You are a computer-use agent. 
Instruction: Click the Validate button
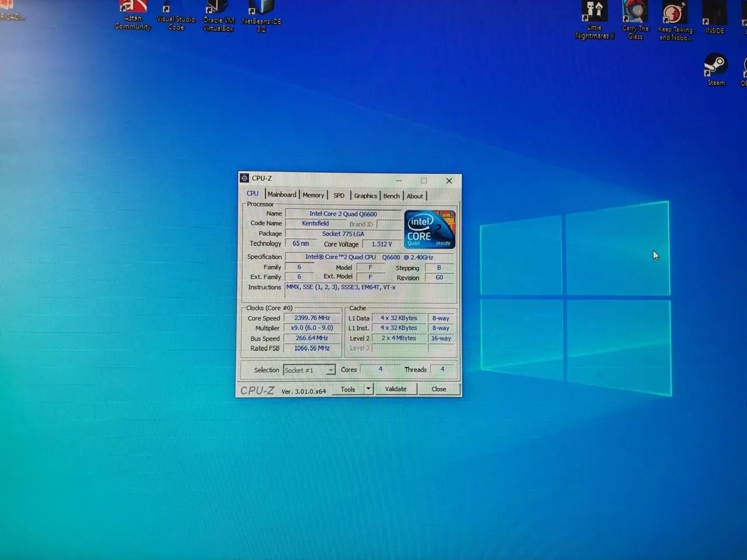pyautogui.click(x=396, y=389)
